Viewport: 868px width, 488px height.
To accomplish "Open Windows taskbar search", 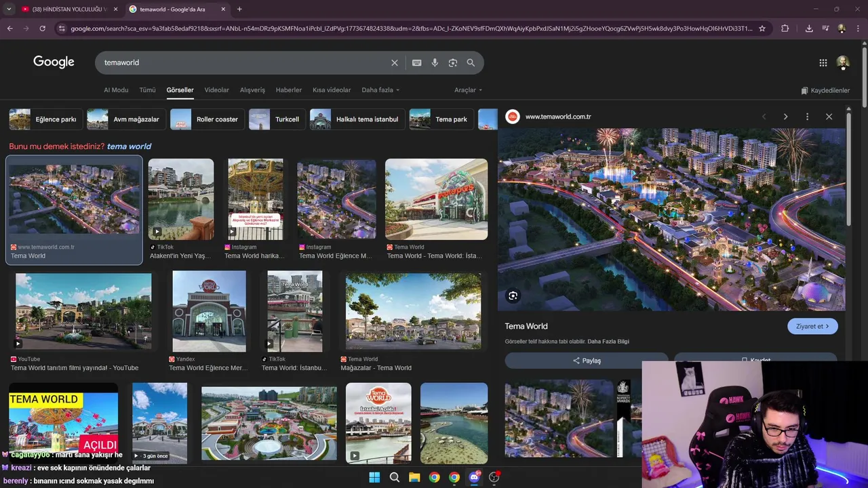I will click(x=394, y=477).
